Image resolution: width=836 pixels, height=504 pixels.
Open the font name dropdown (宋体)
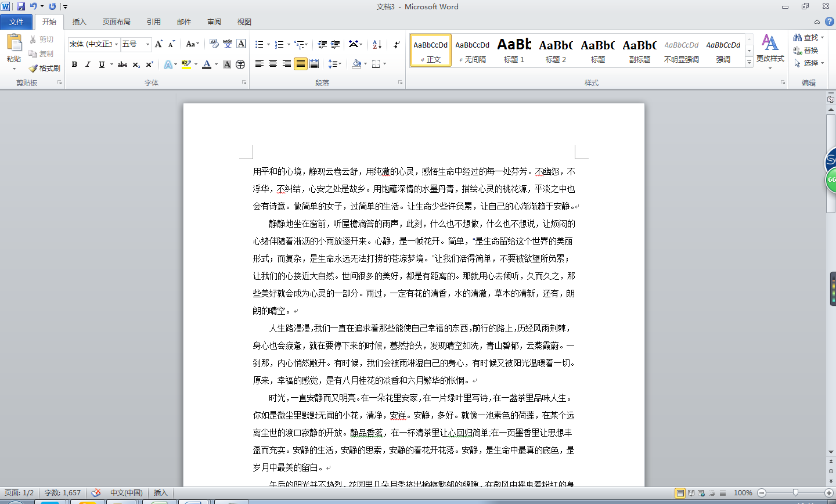click(117, 44)
